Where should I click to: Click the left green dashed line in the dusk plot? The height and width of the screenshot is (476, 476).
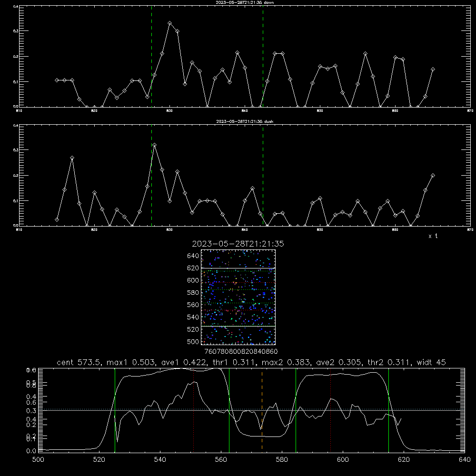[151, 175]
